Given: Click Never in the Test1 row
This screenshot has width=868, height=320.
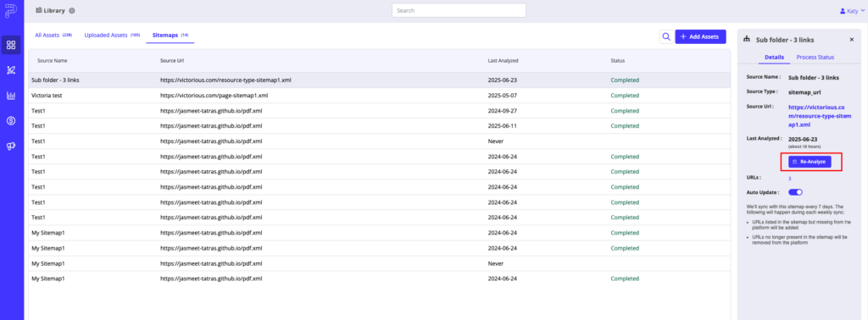Looking at the screenshot, I should [x=495, y=141].
